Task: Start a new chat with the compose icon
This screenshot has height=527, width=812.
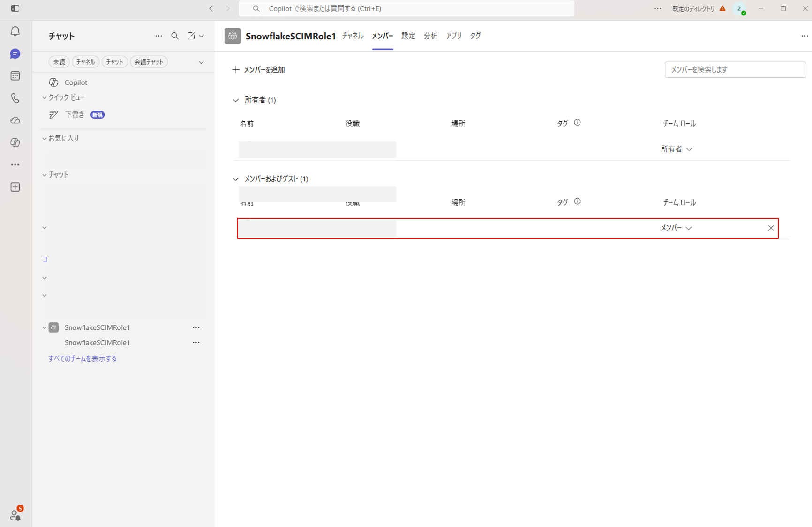Action: click(x=191, y=36)
